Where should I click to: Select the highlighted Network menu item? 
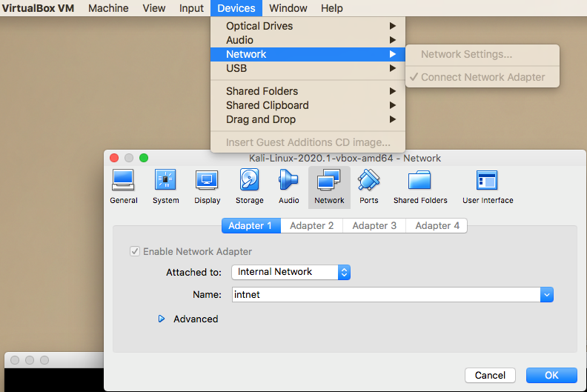(308, 54)
